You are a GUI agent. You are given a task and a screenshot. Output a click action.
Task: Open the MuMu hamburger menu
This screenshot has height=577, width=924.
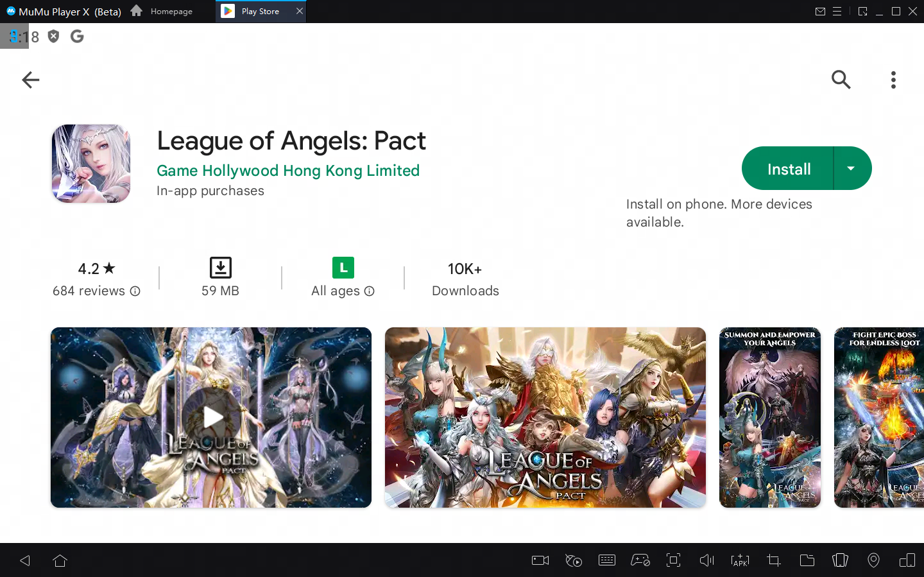point(837,12)
